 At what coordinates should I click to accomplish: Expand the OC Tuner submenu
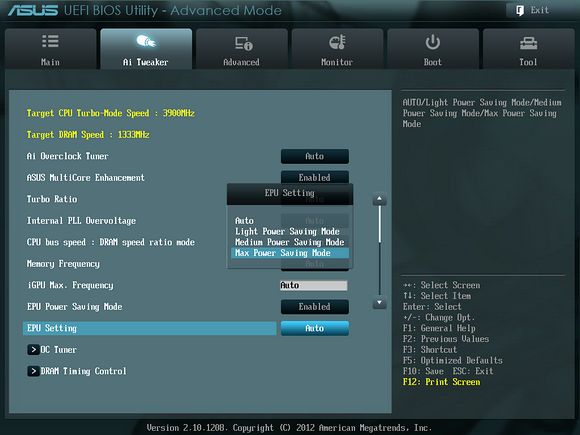58,350
